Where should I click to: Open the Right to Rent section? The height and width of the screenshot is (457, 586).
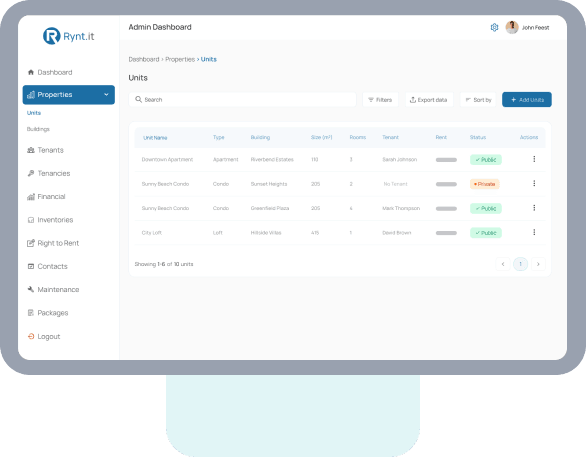(53, 243)
